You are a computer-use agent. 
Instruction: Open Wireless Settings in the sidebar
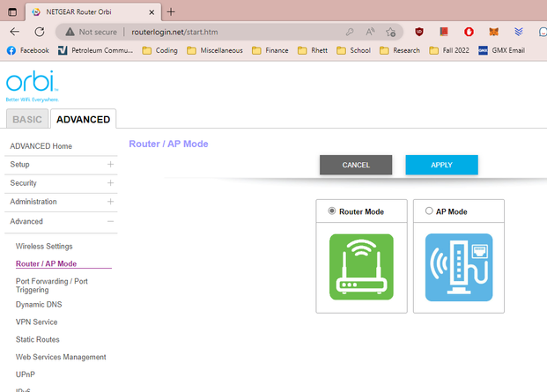[44, 247]
